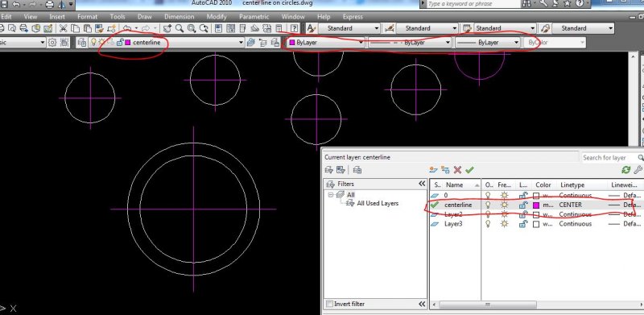Collapse the All filter tree node
This screenshot has height=315, width=644.
pyautogui.click(x=331, y=194)
